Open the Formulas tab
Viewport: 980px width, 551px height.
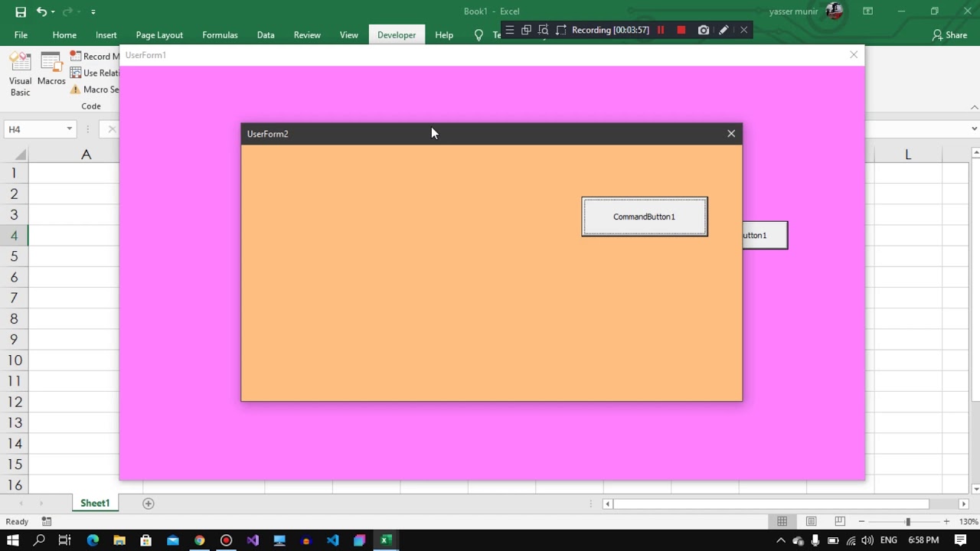[220, 34]
